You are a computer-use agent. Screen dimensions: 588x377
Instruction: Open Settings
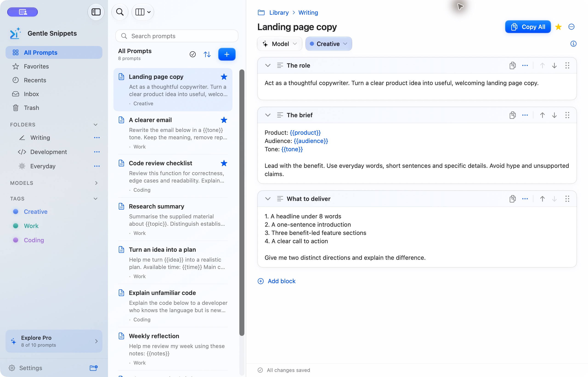tap(25, 368)
